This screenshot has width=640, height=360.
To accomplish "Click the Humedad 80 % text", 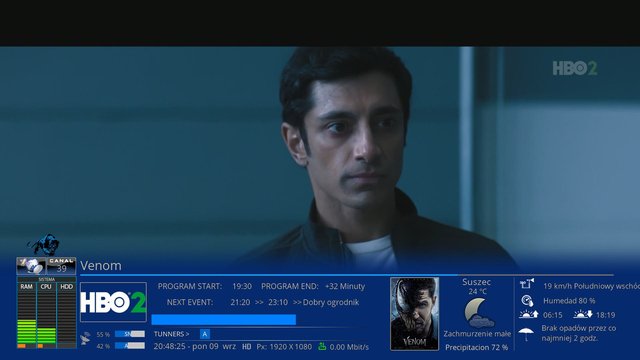I will 569,301.
